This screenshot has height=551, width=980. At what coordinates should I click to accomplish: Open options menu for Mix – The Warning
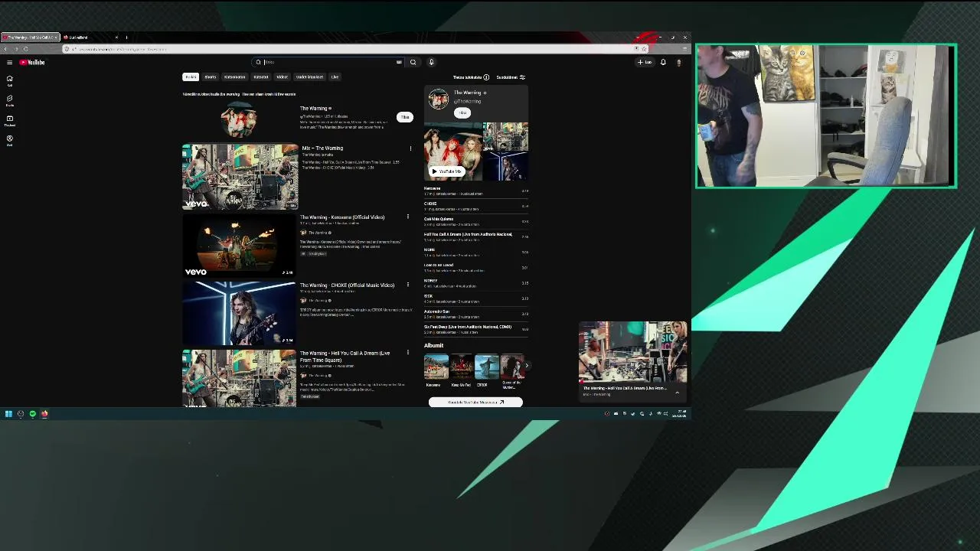[410, 148]
